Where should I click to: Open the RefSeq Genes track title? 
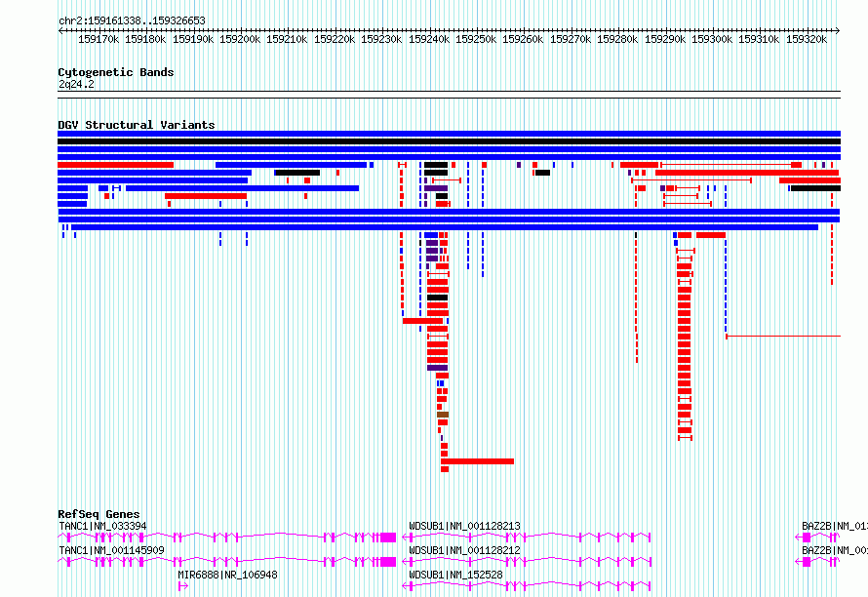[x=99, y=514]
